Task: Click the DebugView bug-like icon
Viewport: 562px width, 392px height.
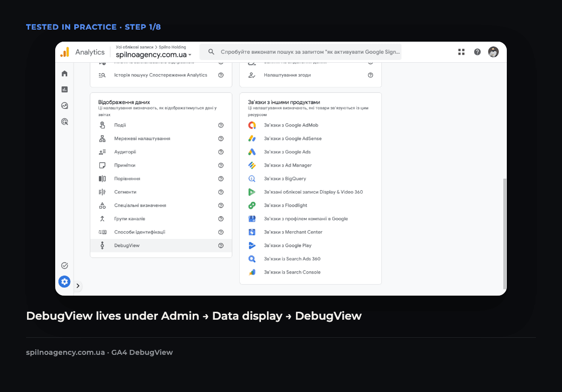Action: click(102, 245)
